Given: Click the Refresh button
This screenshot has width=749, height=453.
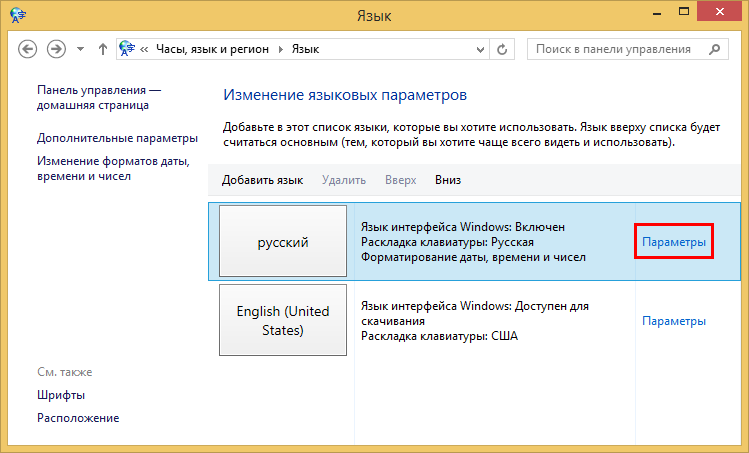Looking at the screenshot, I should (502, 49).
